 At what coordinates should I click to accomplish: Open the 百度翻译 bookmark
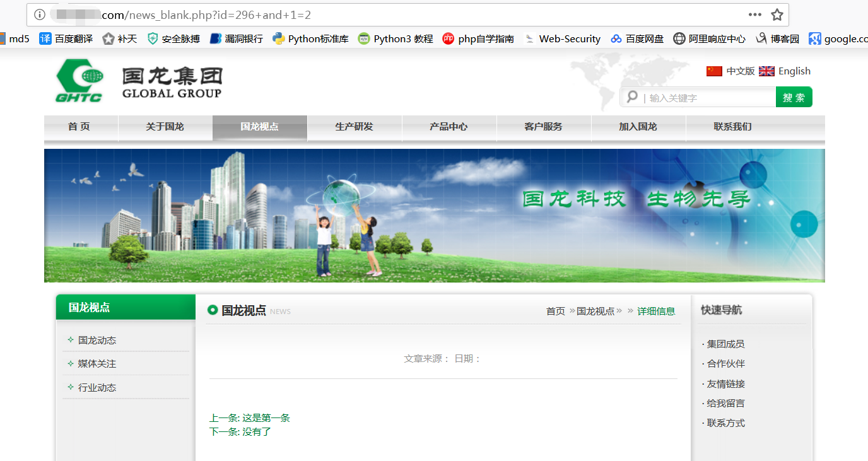click(66, 38)
